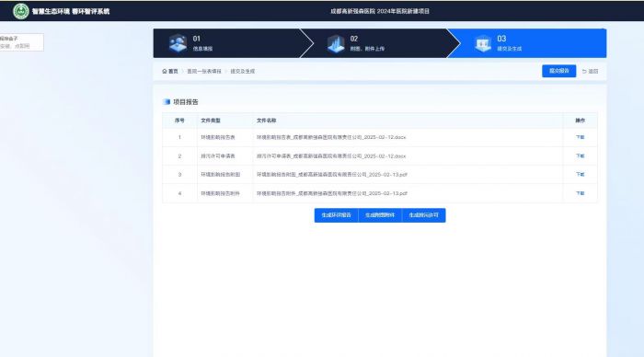The height and width of the screenshot is (357, 644).
Task: Download the row 2 排污许可申请表 docx file
Action: point(580,156)
